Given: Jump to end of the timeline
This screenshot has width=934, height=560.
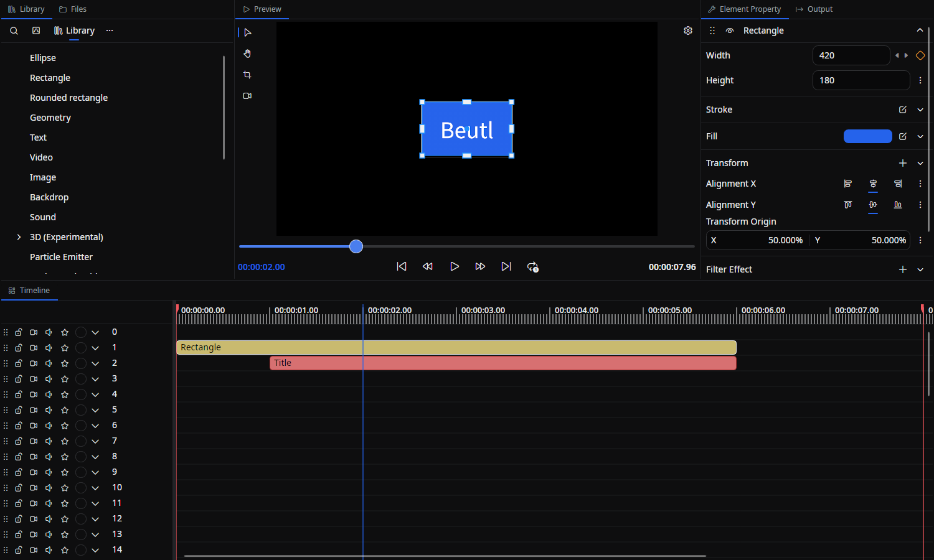Looking at the screenshot, I should tap(506, 266).
